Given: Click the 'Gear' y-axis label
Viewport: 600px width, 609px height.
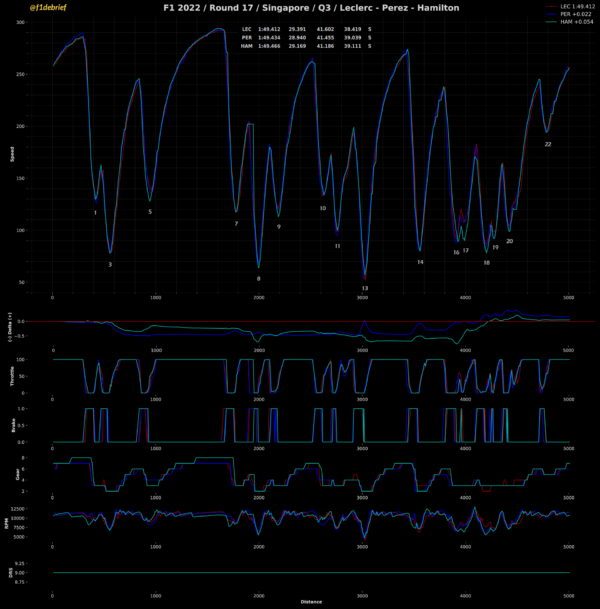Looking at the screenshot, I should click(17, 475).
